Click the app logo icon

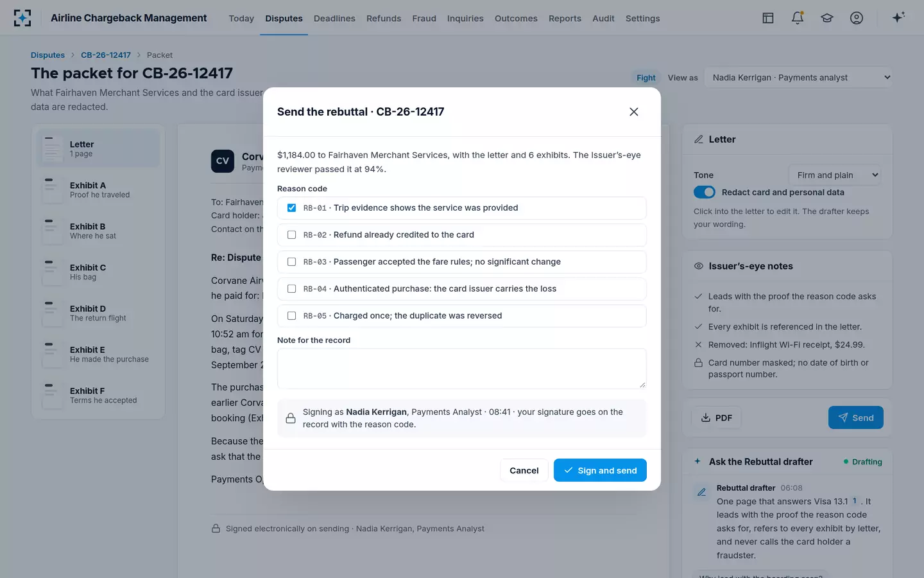click(22, 18)
